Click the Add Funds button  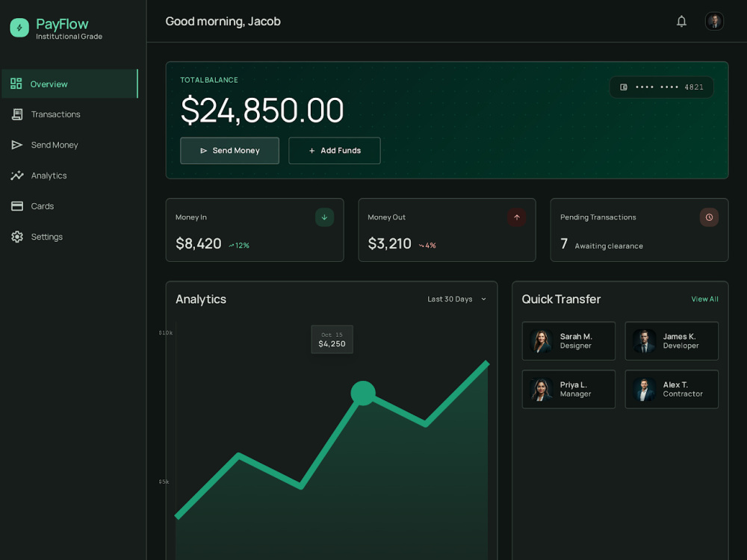pos(335,151)
